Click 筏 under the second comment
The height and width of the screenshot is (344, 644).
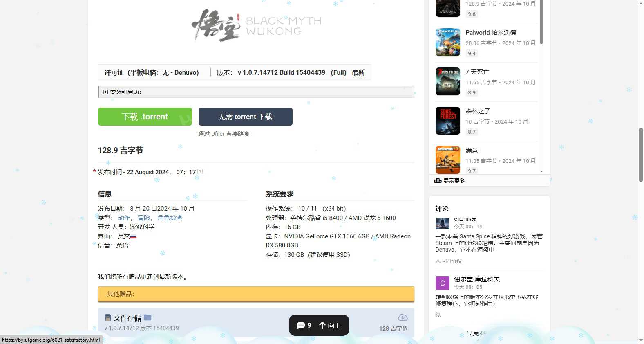click(438, 315)
